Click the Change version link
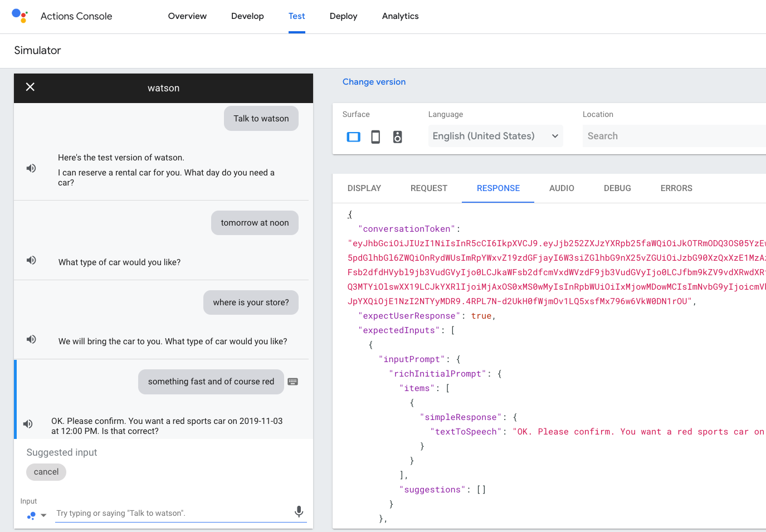Image resolution: width=766 pixels, height=532 pixels. 374,82
